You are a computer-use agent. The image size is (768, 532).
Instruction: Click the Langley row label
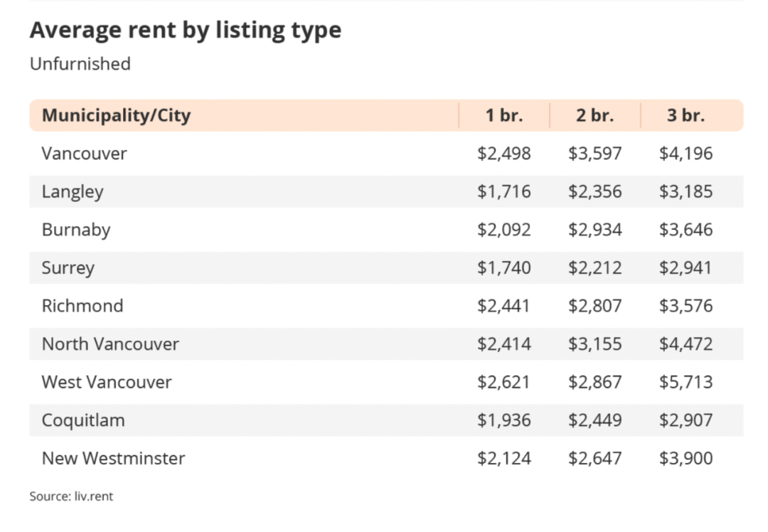coord(73,191)
